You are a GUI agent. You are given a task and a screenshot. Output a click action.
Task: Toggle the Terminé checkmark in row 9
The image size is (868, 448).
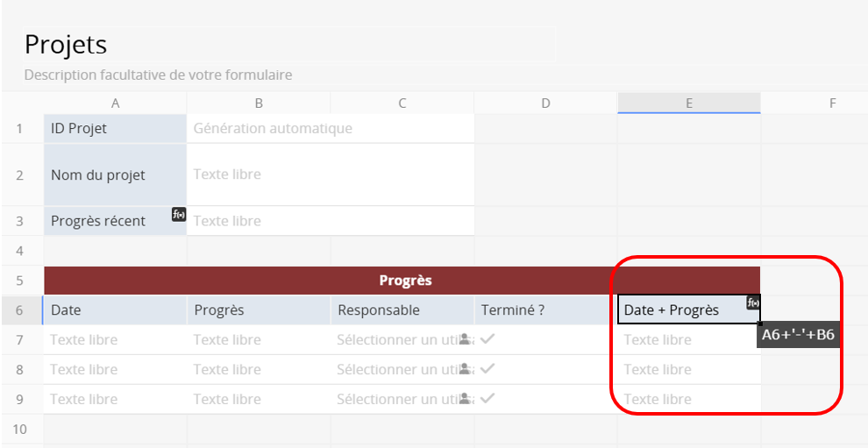(487, 399)
